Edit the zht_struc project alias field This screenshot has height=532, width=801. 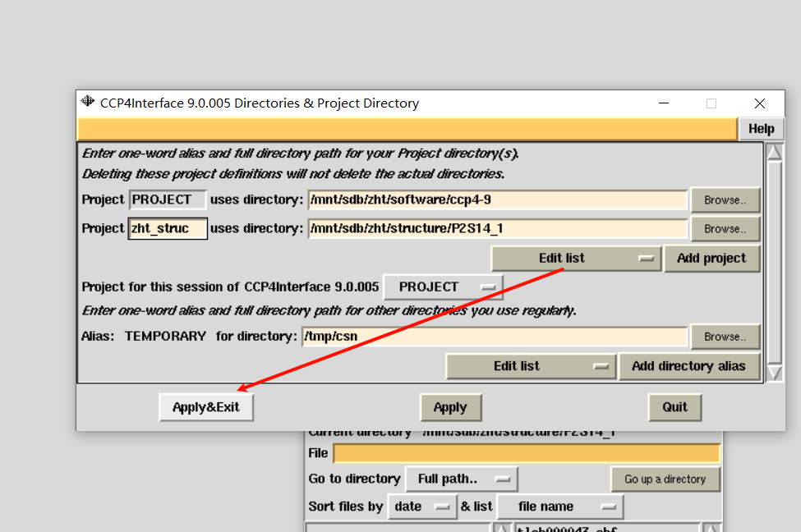168,228
